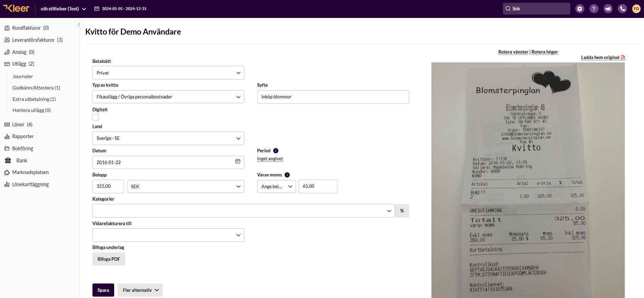Open the help question mark icon
644x298 pixels.
594,9
